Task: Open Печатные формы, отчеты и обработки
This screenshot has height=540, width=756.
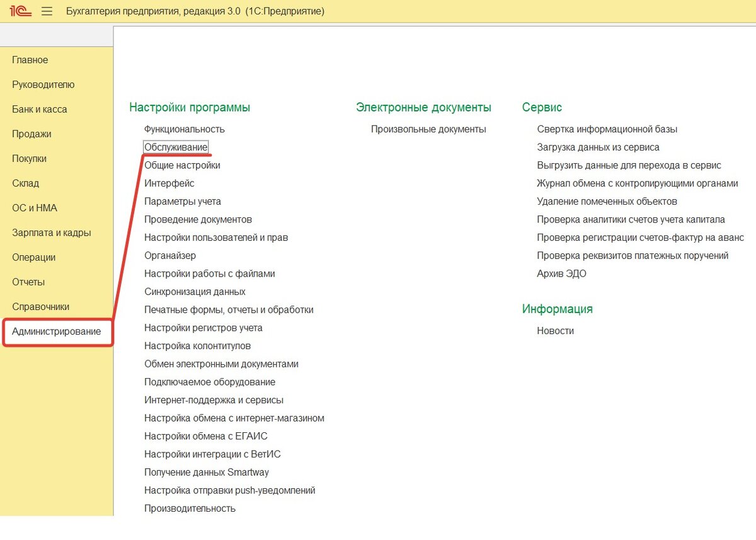Action: [x=229, y=310]
